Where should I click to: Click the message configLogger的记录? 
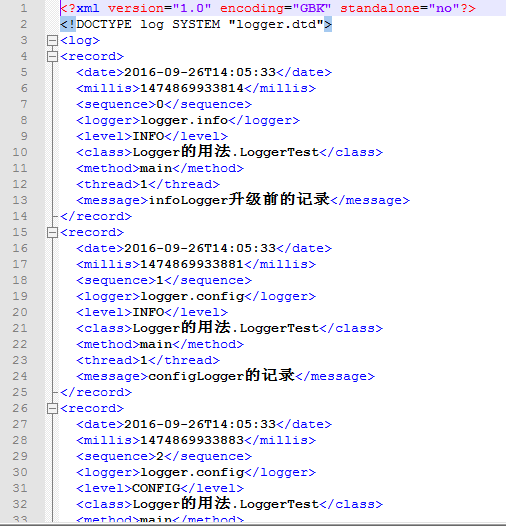pos(221,376)
